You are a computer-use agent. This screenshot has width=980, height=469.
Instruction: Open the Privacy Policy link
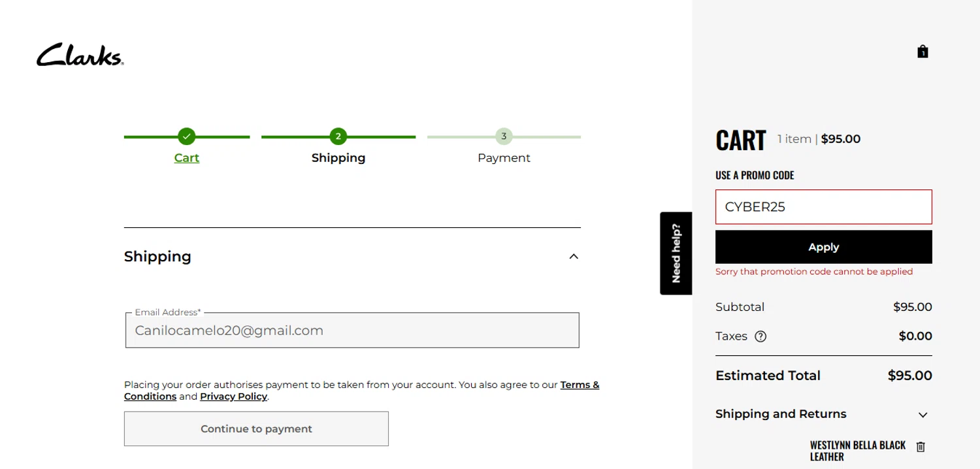pyautogui.click(x=233, y=396)
